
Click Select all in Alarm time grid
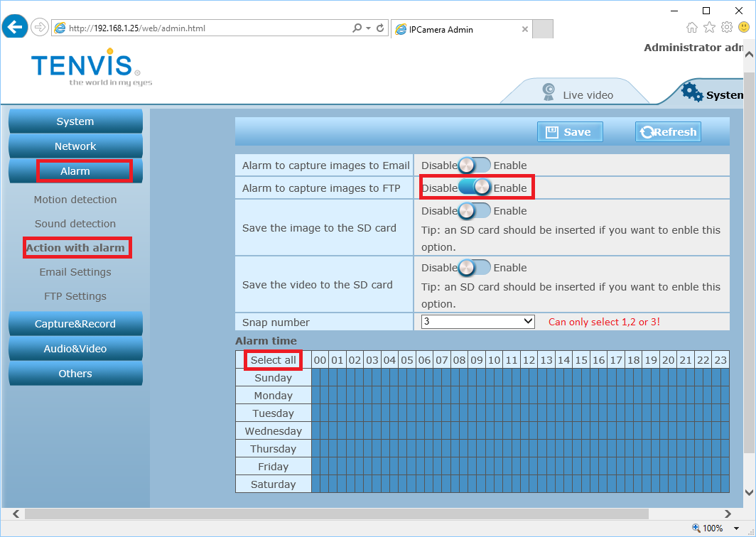(274, 360)
